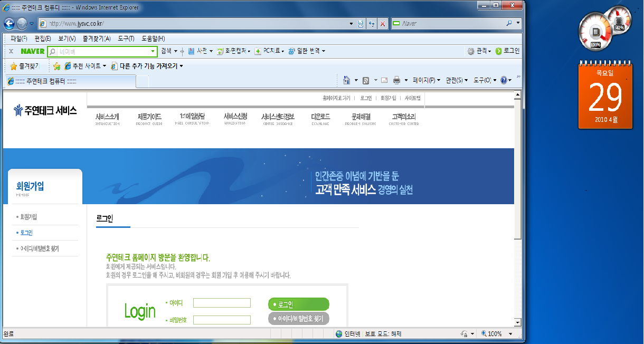Open the 도구(T) menu in menu bar
The width and height of the screenshot is (644, 344).
click(126, 39)
